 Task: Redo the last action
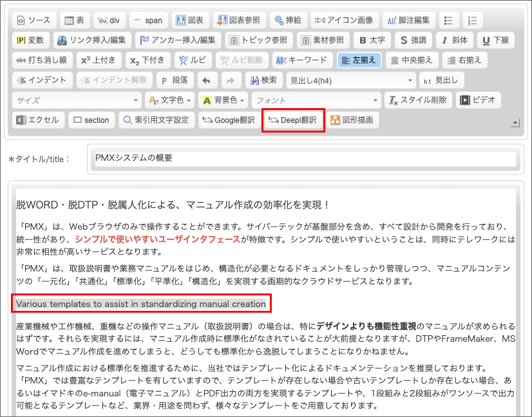[231, 80]
